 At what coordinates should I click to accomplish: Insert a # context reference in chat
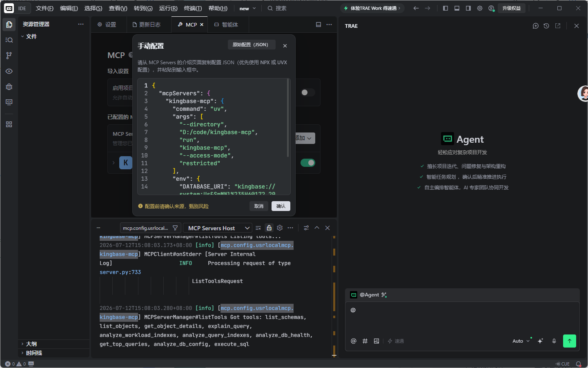tap(365, 341)
